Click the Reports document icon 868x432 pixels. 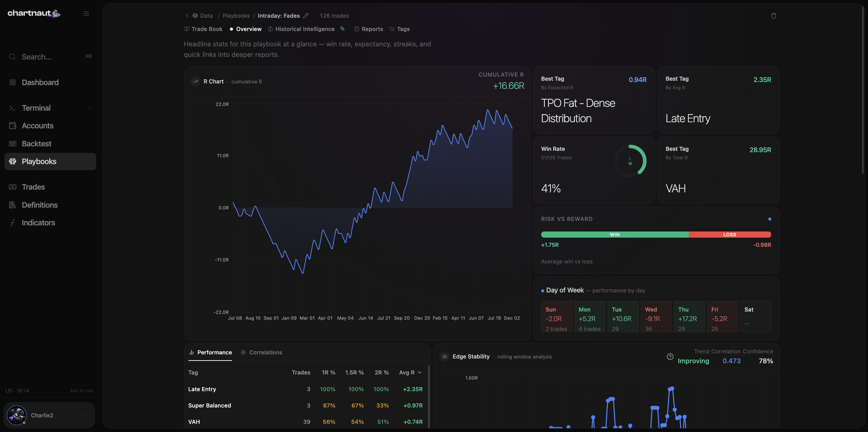pyautogui.click(x=357, y=29)
